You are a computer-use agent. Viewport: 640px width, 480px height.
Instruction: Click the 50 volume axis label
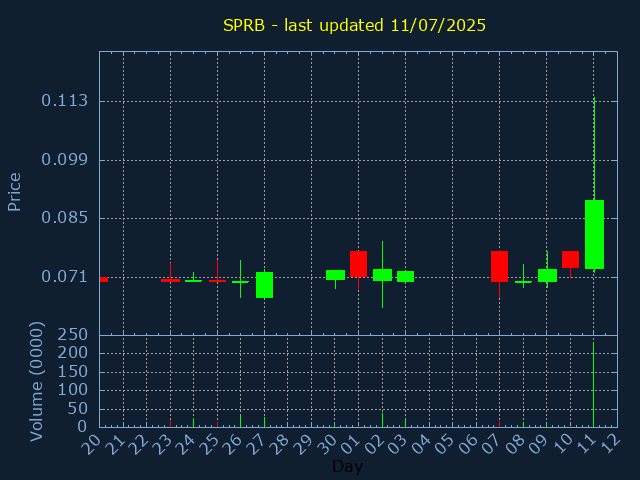pyautogui.click(x=78, y=409)
